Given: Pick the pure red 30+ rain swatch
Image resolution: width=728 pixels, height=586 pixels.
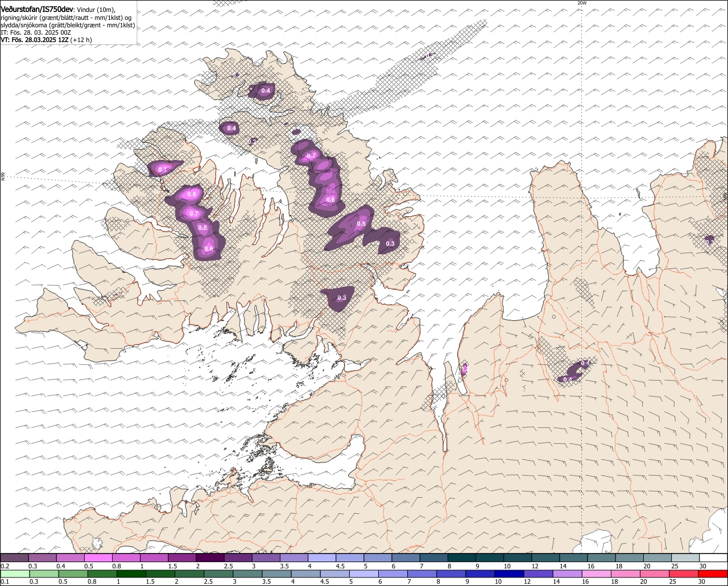Looking at the screenshot, I should (x=714, y=573).
